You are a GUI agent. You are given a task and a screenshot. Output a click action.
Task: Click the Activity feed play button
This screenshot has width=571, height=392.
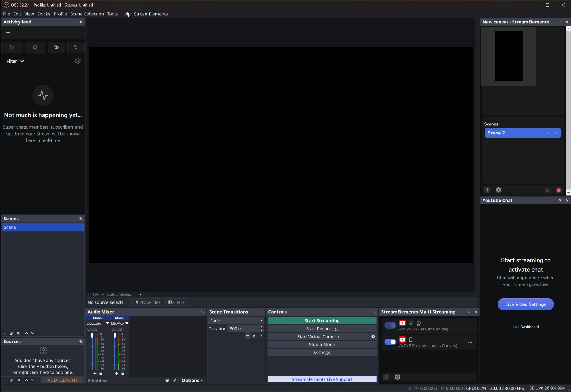pyautogui.click(x=12, y=47)
